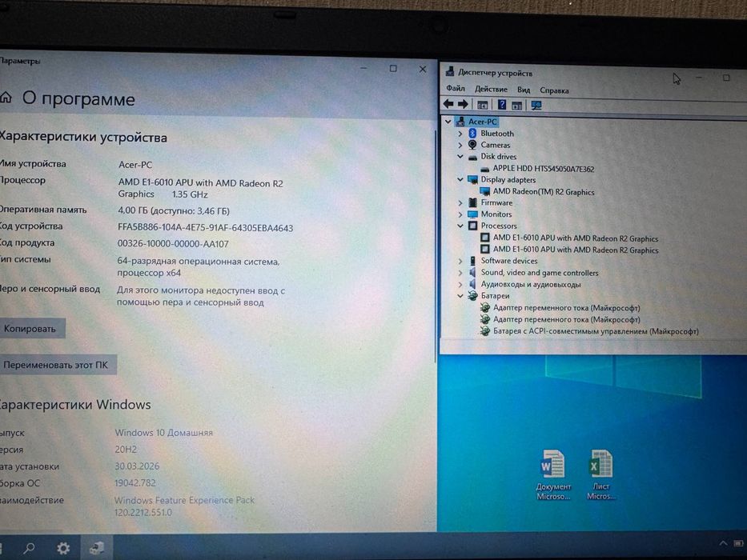Open the Файл menu
This screenshot has height=560, width=747.
click(456, 89)
